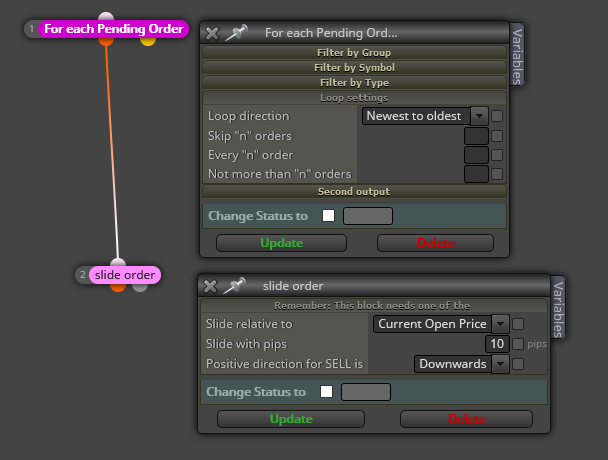Open Variables tab on For each Pending Order panel
Screen dimensions: 608x460
click(x=517, y=56)
